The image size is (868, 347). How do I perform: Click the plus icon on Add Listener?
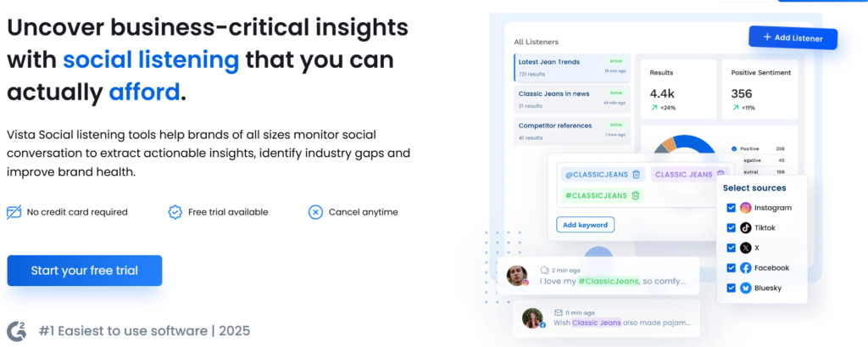(766, 36)
